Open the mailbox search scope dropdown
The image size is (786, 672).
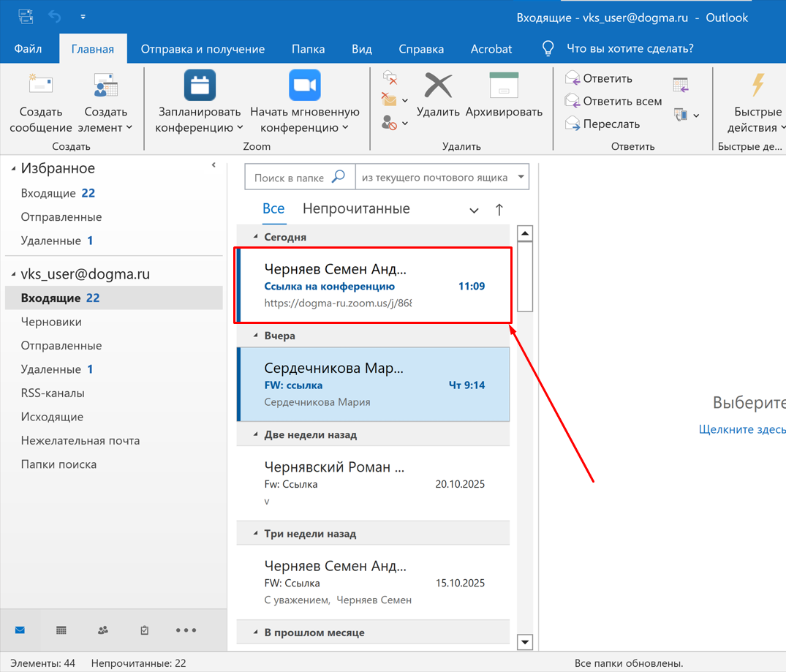[521, 177]
